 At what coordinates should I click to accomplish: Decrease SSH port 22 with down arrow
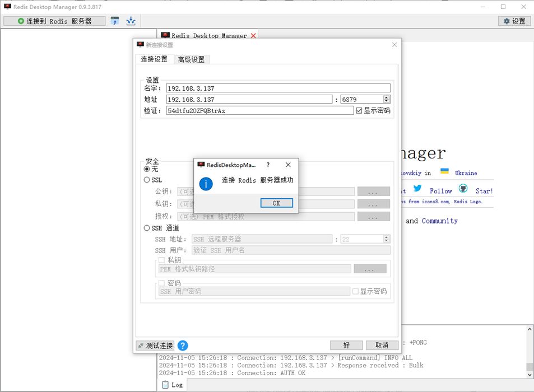[387, 241]
